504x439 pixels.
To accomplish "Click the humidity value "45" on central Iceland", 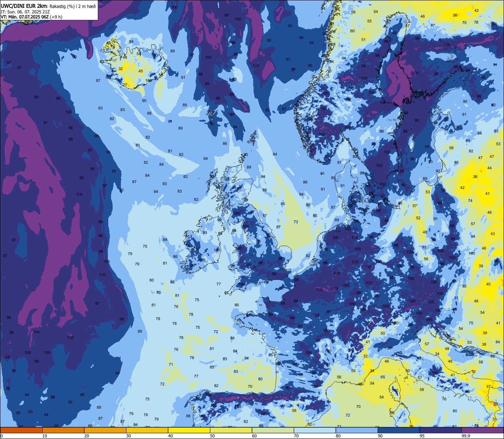I will [141, 71].
